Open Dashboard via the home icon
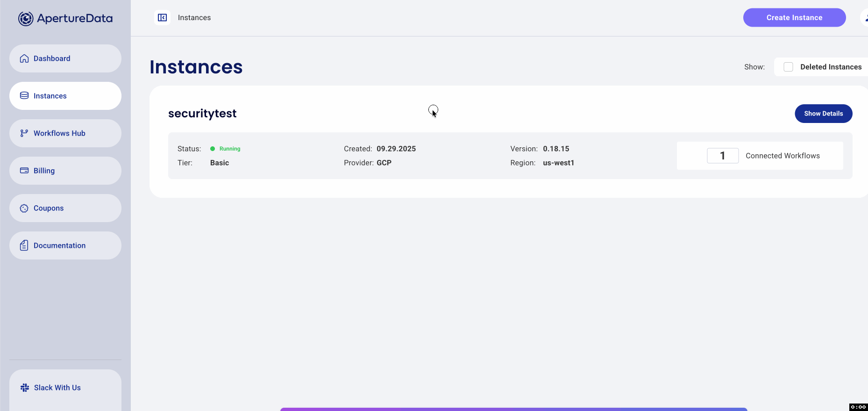Image resolution: width=868 pixels, height=411 pixels. coord(24,58)
